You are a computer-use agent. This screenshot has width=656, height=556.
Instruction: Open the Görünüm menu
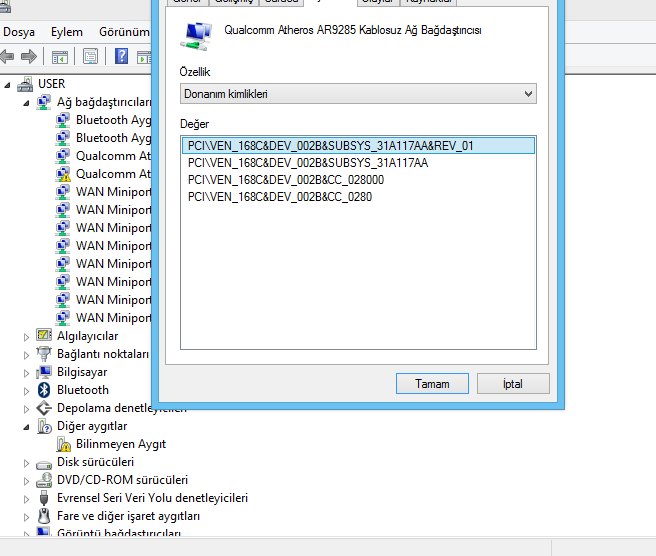[x=124, y=32]
